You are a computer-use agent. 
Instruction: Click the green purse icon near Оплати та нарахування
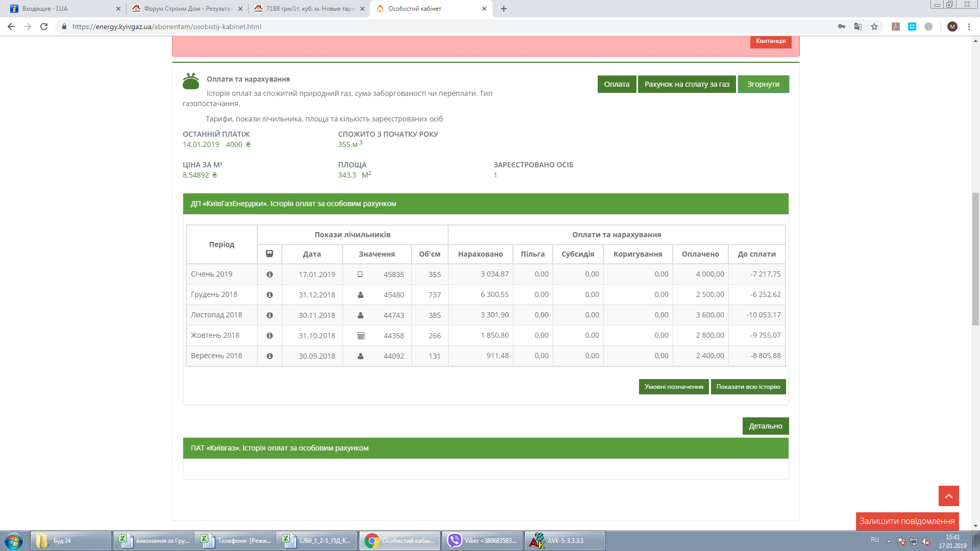[x=191, y=81]
